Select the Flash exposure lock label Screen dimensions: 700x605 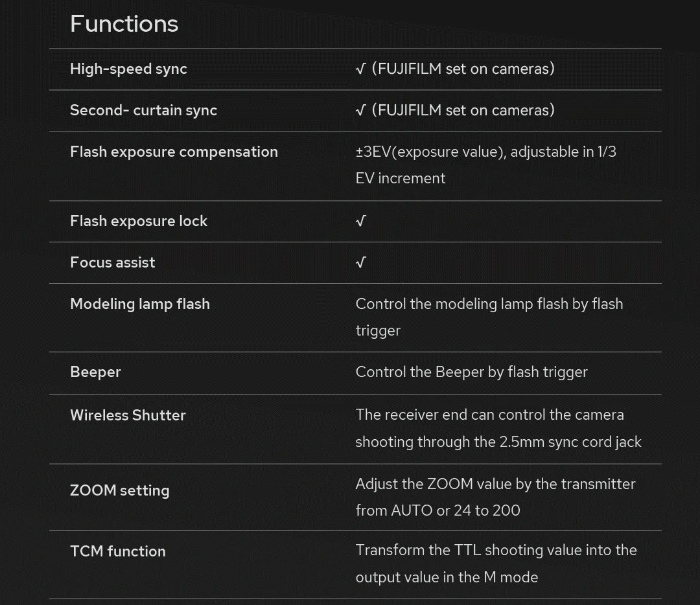[x=139, y=221]
